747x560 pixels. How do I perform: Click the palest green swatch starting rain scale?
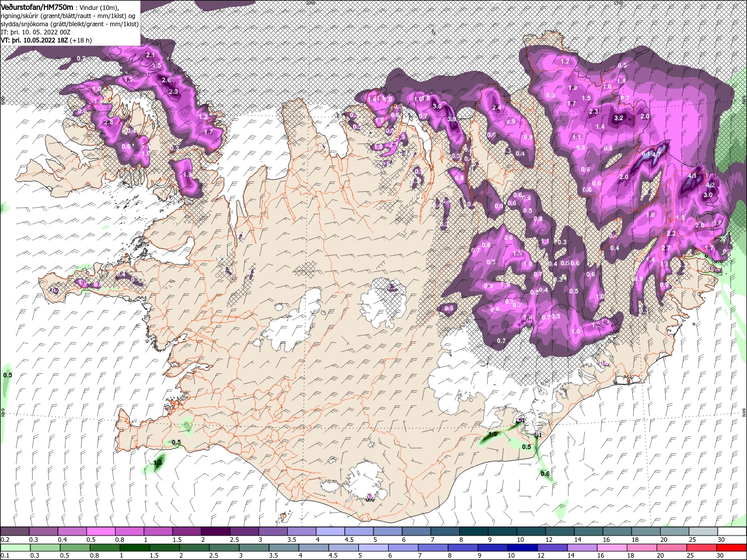pos(15,548)
